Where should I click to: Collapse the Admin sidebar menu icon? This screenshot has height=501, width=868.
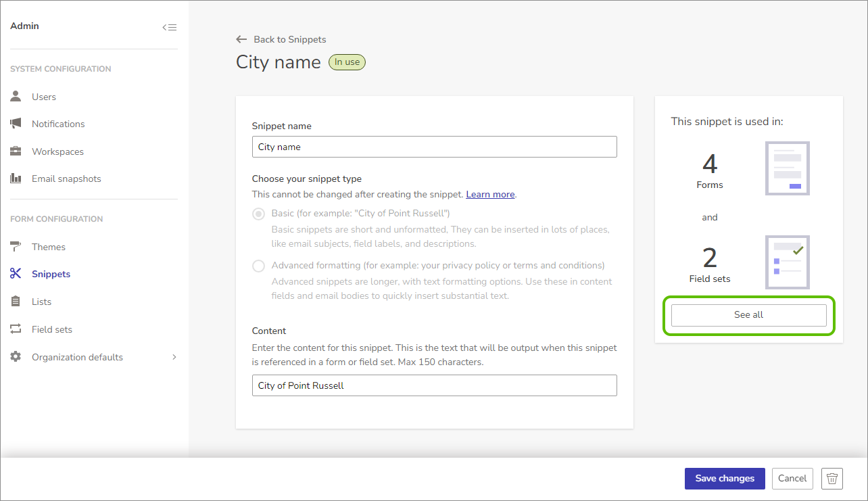click(169, 27)
